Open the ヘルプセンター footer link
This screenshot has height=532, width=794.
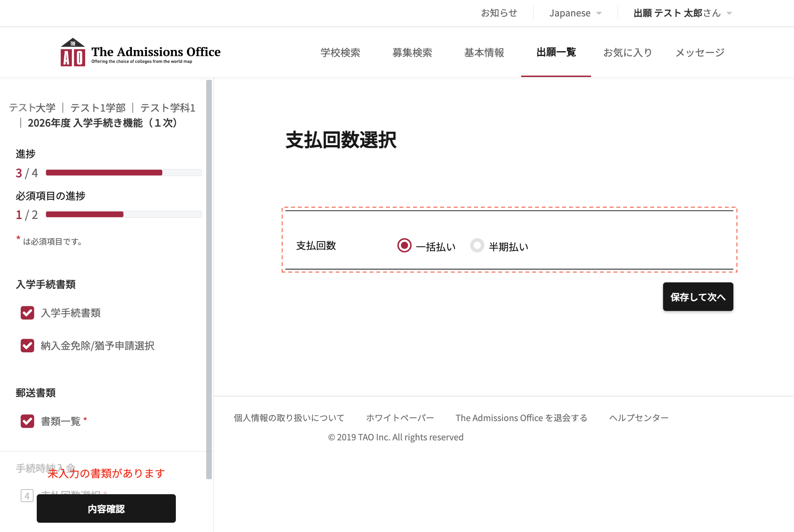click(638, 418)
